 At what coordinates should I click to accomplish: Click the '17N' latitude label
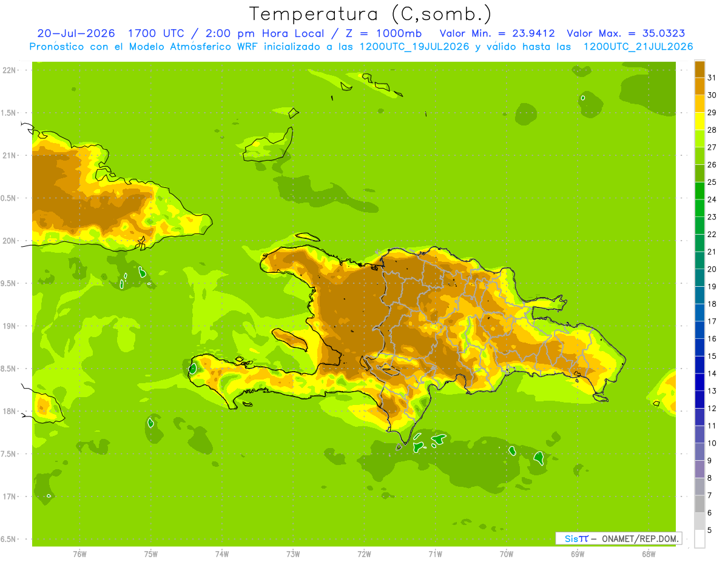click(x=9, y=497)
